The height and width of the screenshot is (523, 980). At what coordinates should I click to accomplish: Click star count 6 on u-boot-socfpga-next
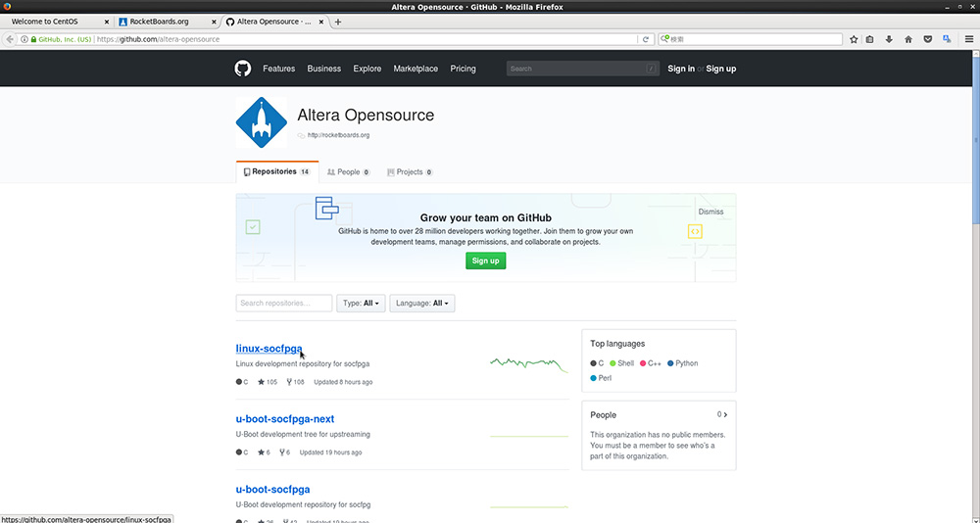[x=264, y=452]
